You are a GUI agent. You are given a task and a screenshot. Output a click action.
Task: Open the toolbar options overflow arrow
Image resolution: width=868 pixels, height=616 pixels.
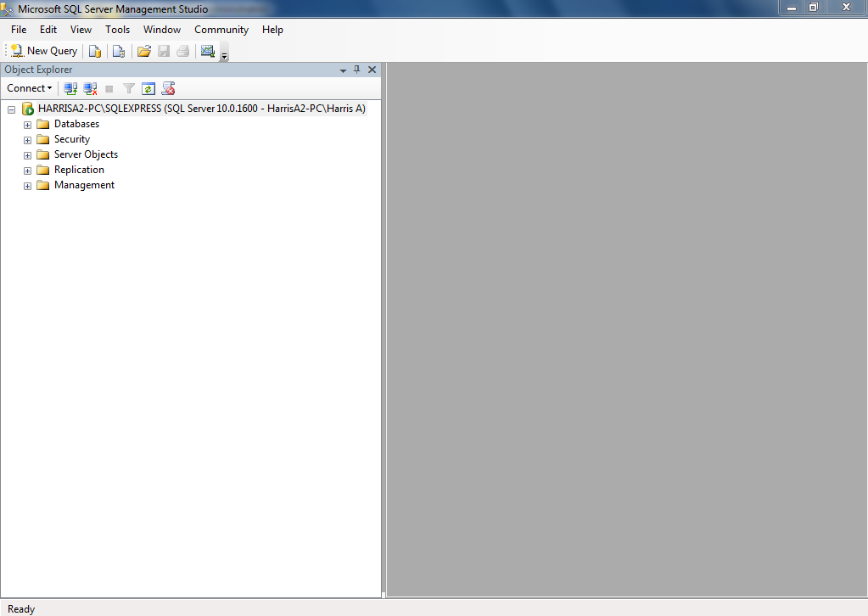223,55
